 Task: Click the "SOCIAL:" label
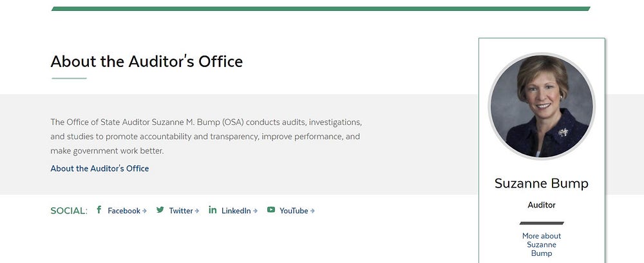(69, 211)
